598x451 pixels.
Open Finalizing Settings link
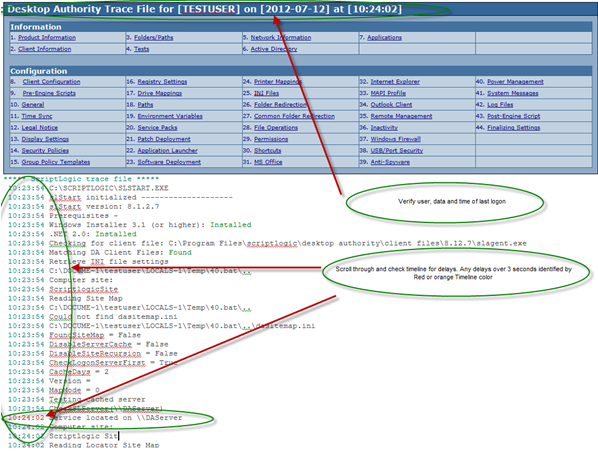tap(514, 127)
